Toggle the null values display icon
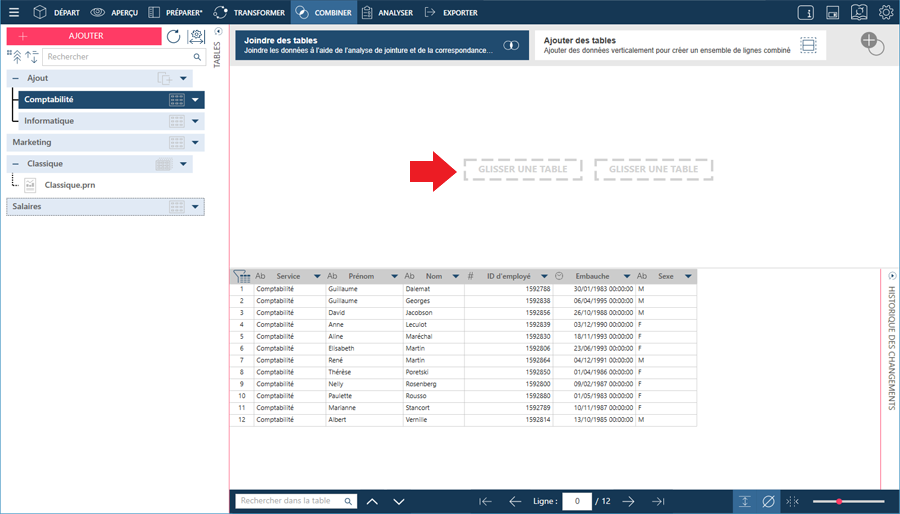 click(x=769, y=501)
